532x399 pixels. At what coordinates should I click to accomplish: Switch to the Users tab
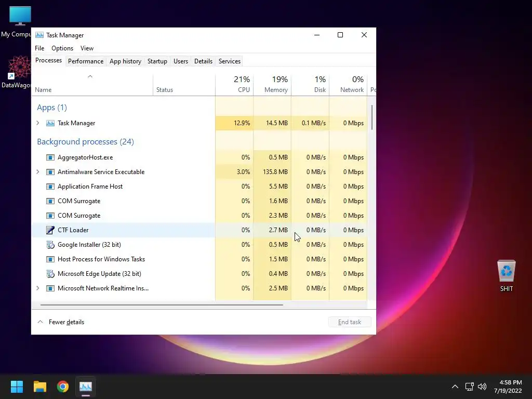180,61
